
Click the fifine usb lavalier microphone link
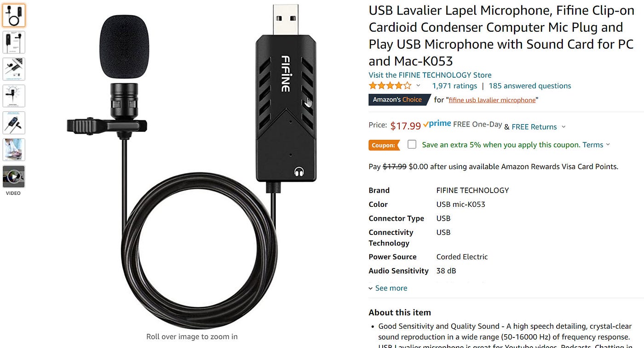tap(492, 100)
